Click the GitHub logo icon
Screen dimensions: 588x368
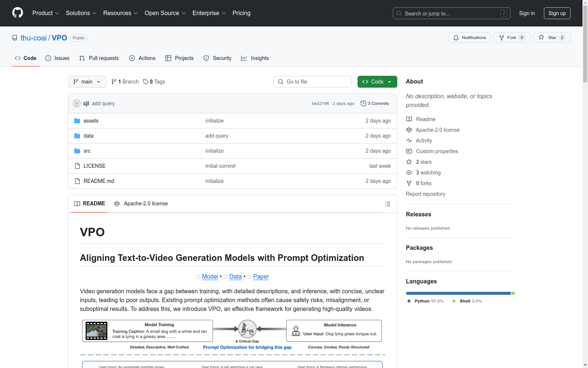pos(18,13)
